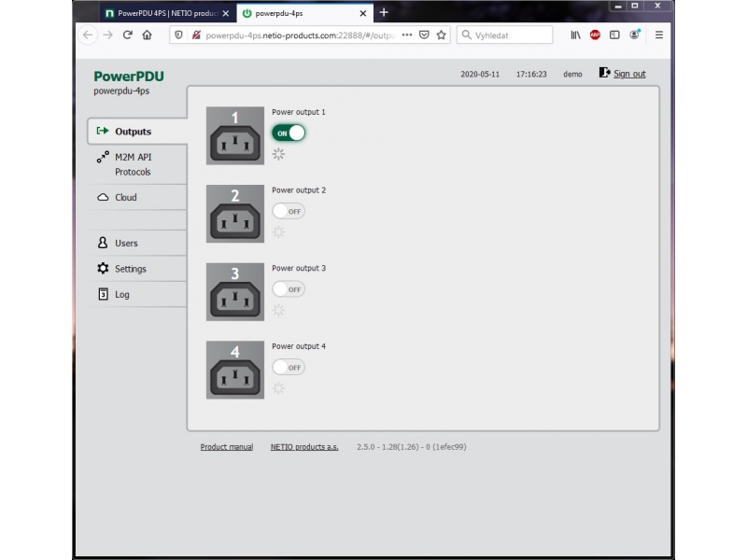
Task: Select the socket 4 outlet image
Action: pyautogui.click(x=235, y=370)
